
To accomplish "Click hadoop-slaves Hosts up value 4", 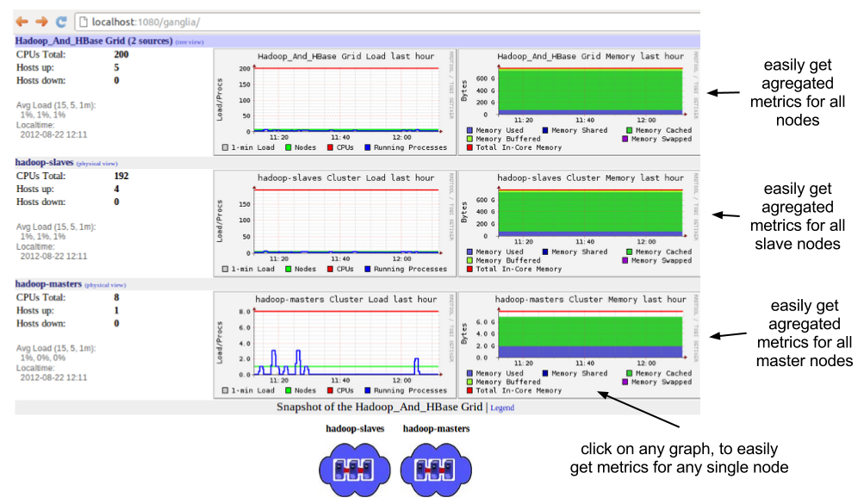I will click(x=116, y=189).
